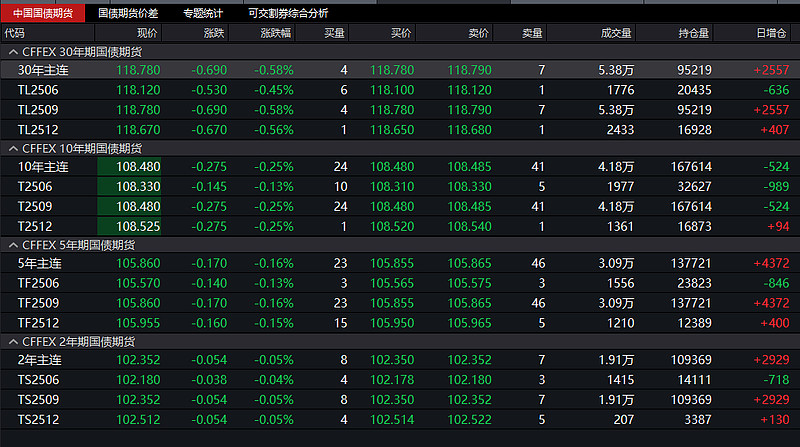Click TS2512 volume value 207
This screenshot has height=447, width=800.
click(623, 419)
